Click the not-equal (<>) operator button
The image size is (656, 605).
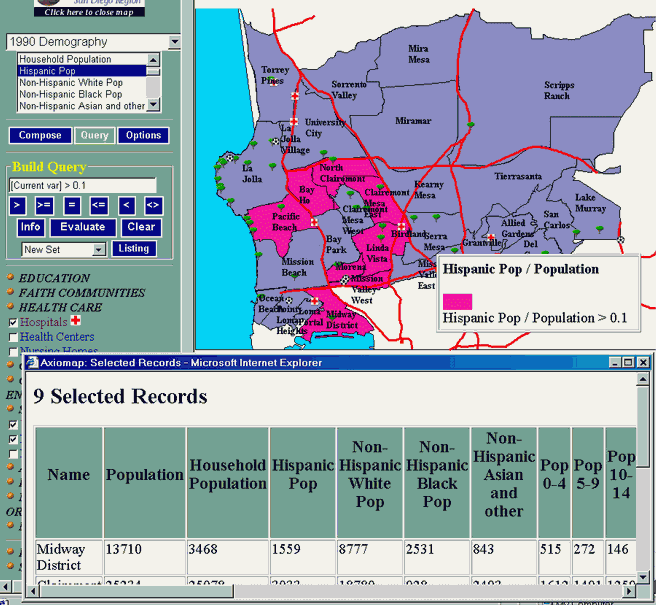152,206
